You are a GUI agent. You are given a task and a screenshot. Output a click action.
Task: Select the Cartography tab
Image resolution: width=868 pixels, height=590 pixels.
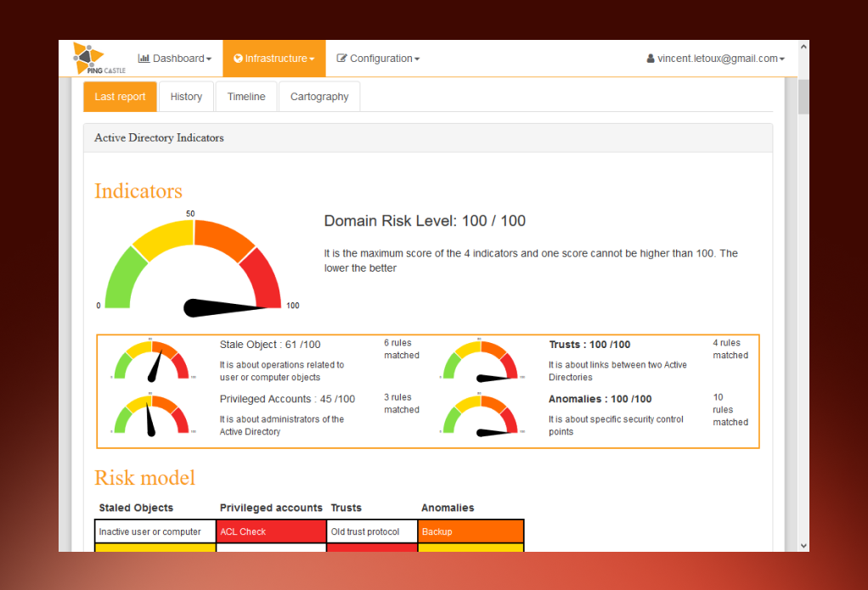[x=319, y=96]
